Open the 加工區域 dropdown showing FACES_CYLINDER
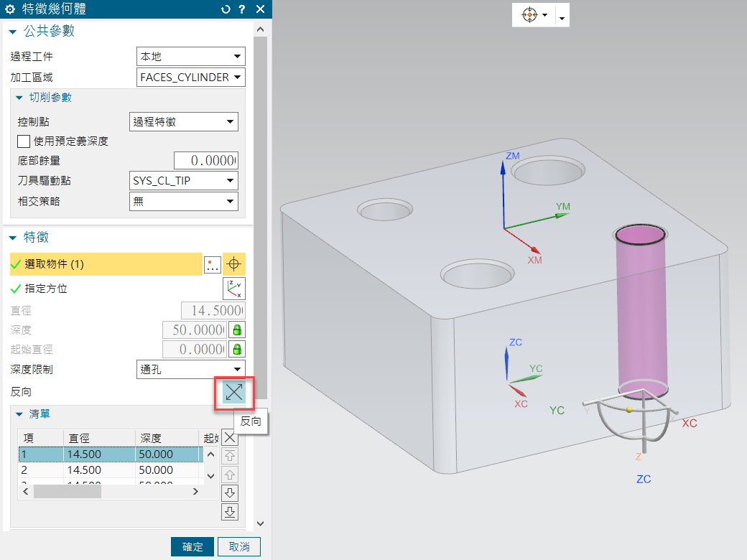 [x=190, y=77]
